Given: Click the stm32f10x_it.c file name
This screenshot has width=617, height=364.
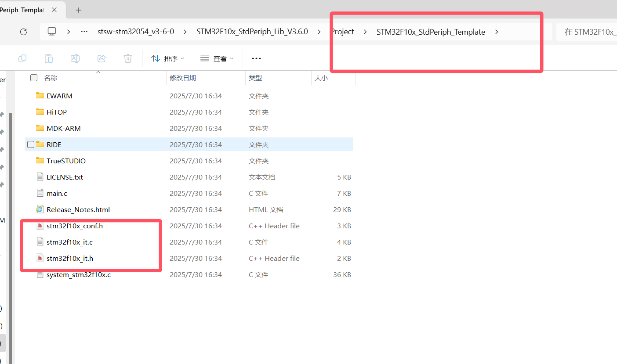Looking at the screenshot, I should tap(69, 242).
